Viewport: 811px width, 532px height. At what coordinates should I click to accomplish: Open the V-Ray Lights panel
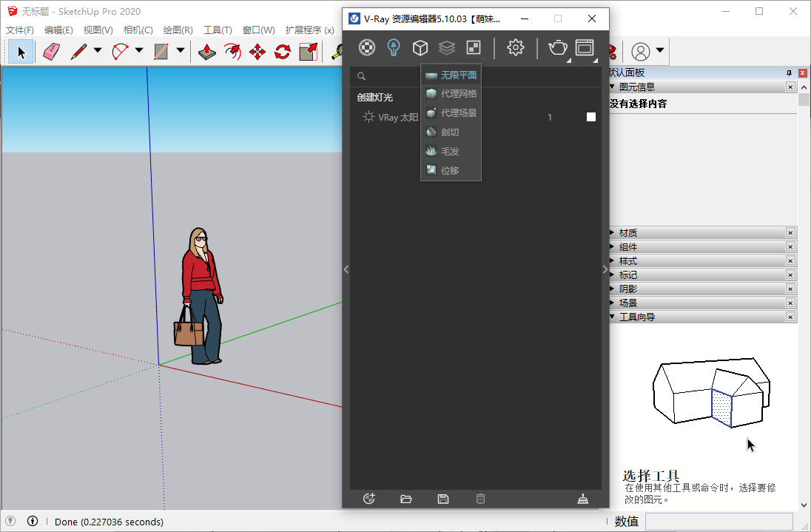click(393, 47)
